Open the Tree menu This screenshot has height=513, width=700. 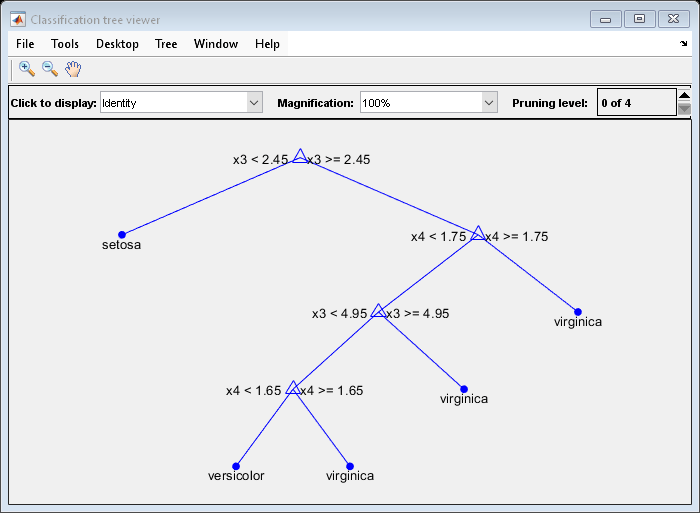166,44
